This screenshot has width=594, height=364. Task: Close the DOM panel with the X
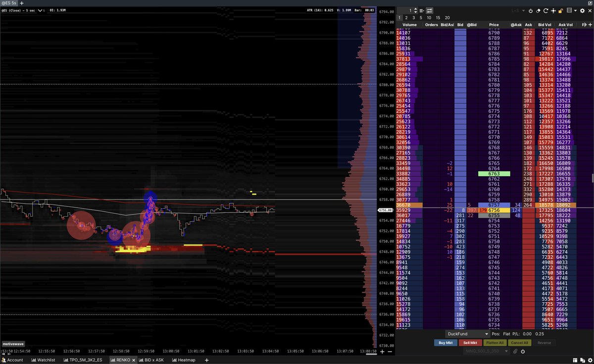589,10
